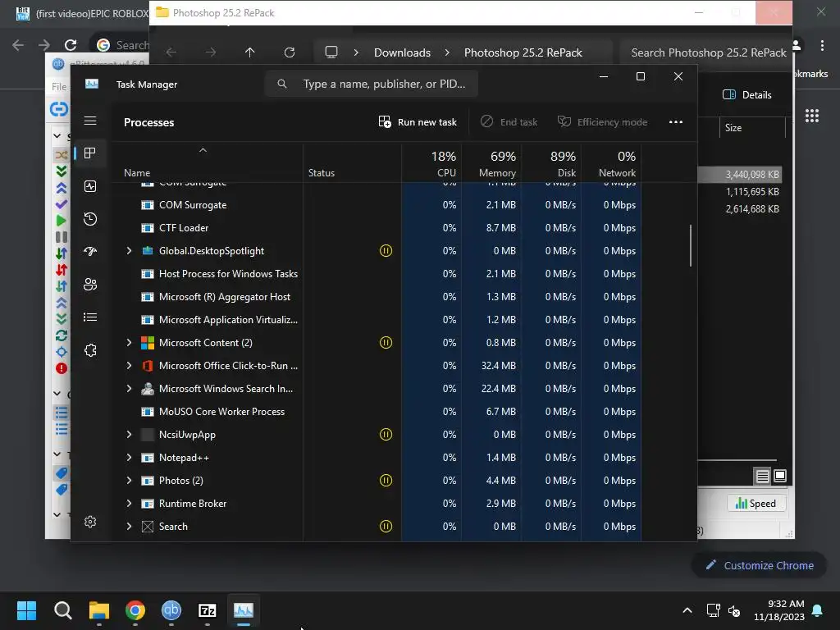The height and width of the screenshot is (630, 840).
Task: Expand Microsoft Windows Search Indexer group
Action: [129, 388]
